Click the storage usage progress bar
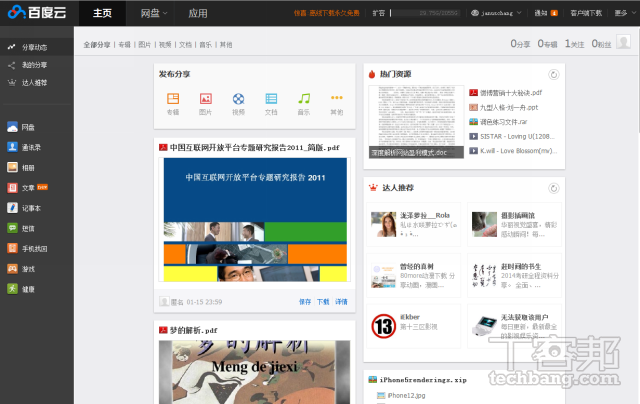This screenshot has width=640, height=404. tap(425, 13)
